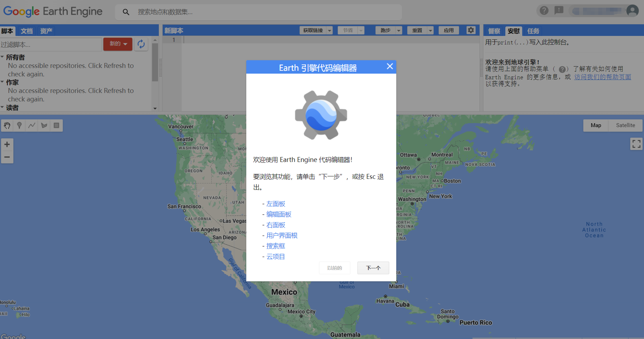This screenshot has height=339, width=644.
Task: Click the 跑步 run button
Action: pyautogui.click(x=385, y=30)
